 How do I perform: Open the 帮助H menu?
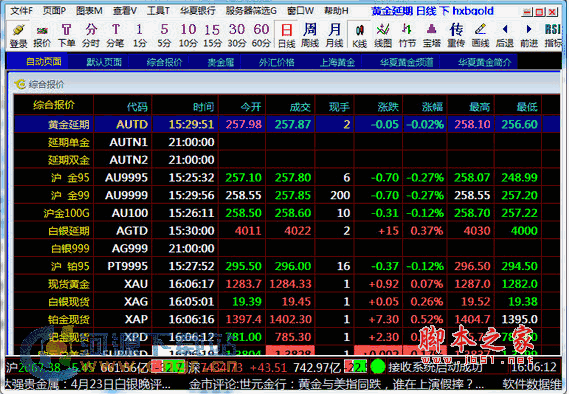coord(336,11)
